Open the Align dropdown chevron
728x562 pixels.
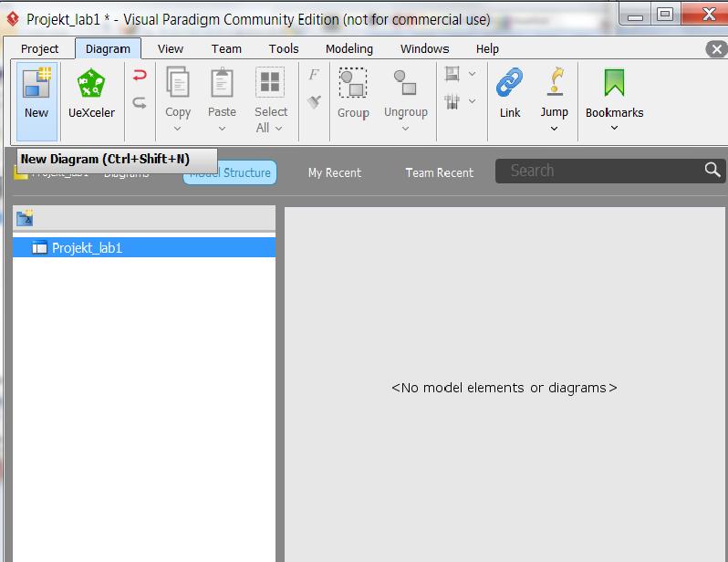[472, 74]
